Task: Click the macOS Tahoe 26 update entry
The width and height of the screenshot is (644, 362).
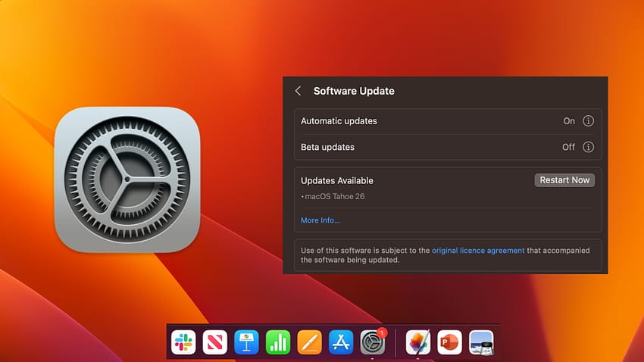Action: [x=333, y=196]
